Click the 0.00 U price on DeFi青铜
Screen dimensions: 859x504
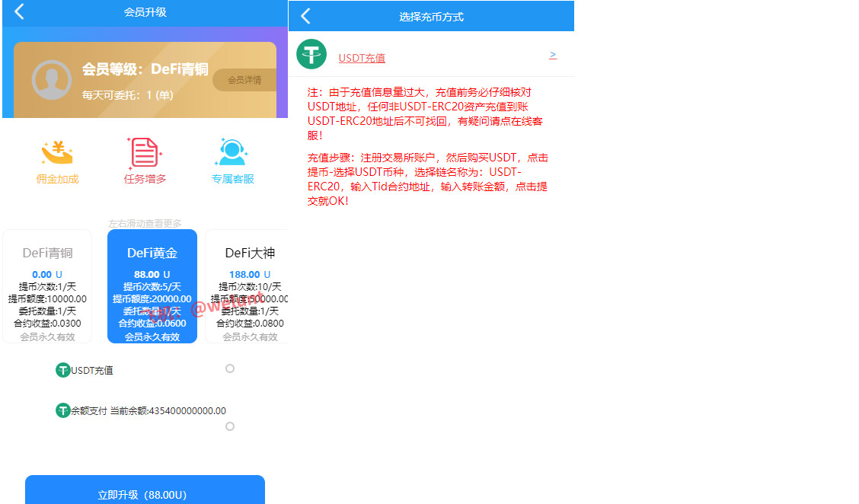(47, 275)
